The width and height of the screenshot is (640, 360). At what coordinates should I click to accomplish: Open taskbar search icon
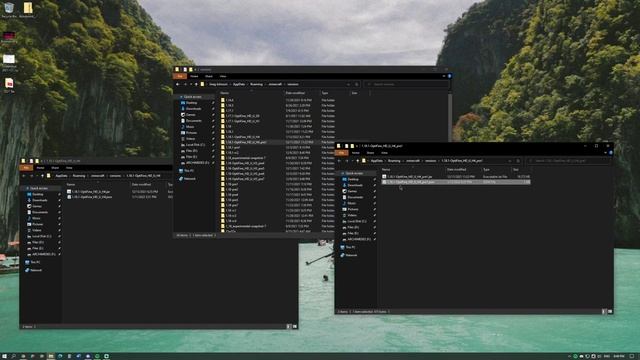14,356
